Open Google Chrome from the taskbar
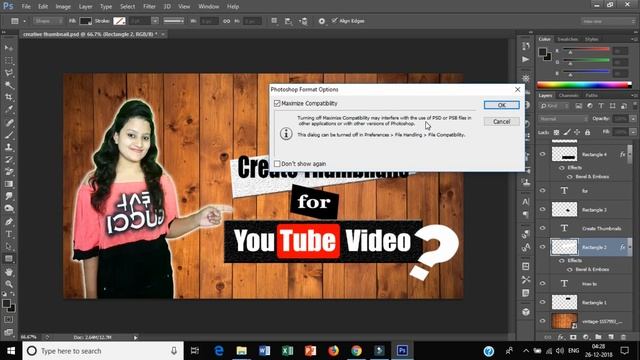 coord(356,351)
